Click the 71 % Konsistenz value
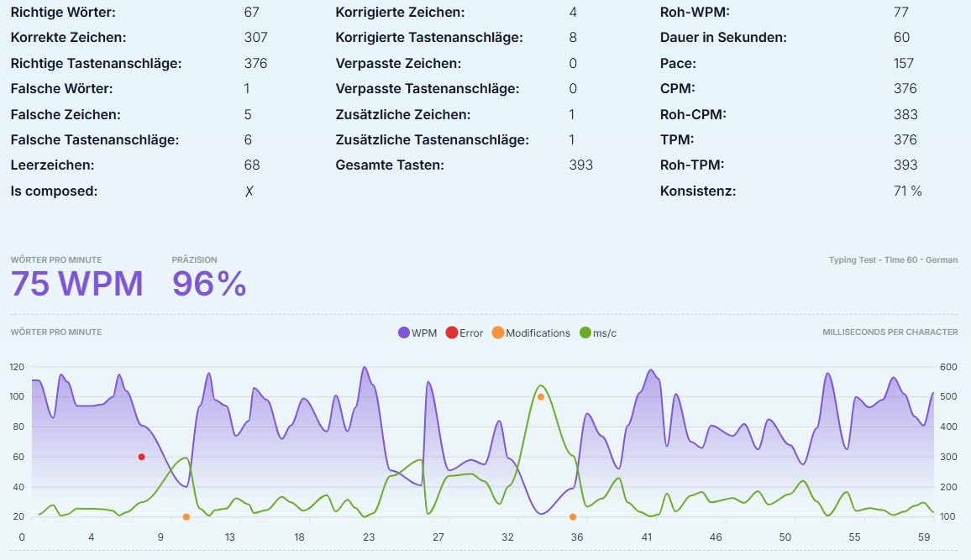 [x=907, y=191]
